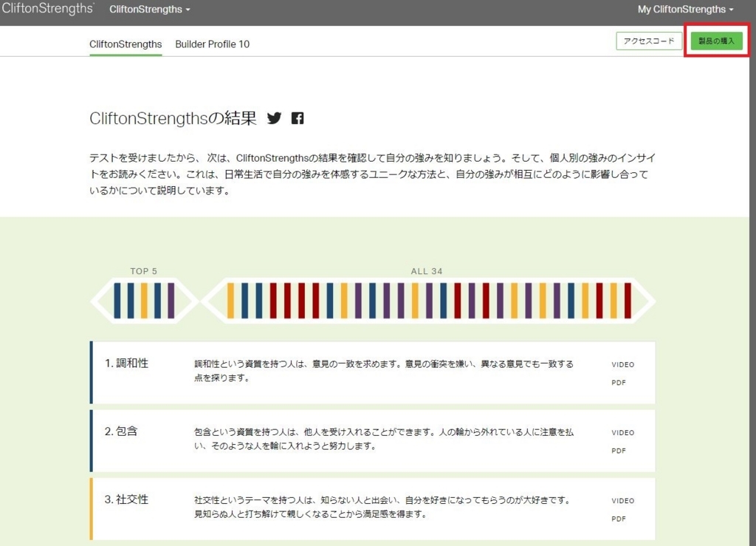
Task: Expand the CliftonStrengths dropdown in header
Action: click(x=149, y=9)
